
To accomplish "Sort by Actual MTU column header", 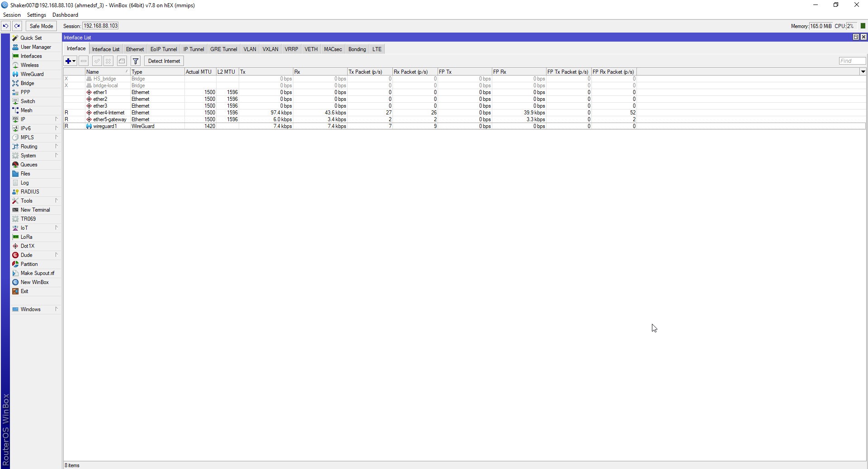I will point(200,72).
